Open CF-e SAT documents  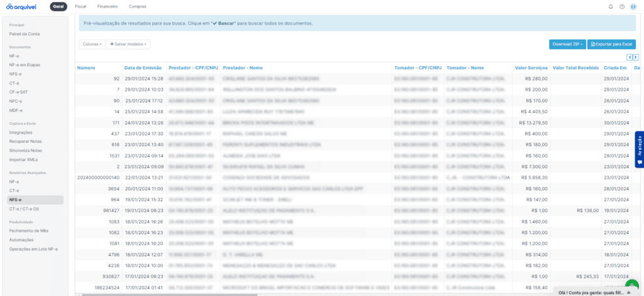(18, 92)
